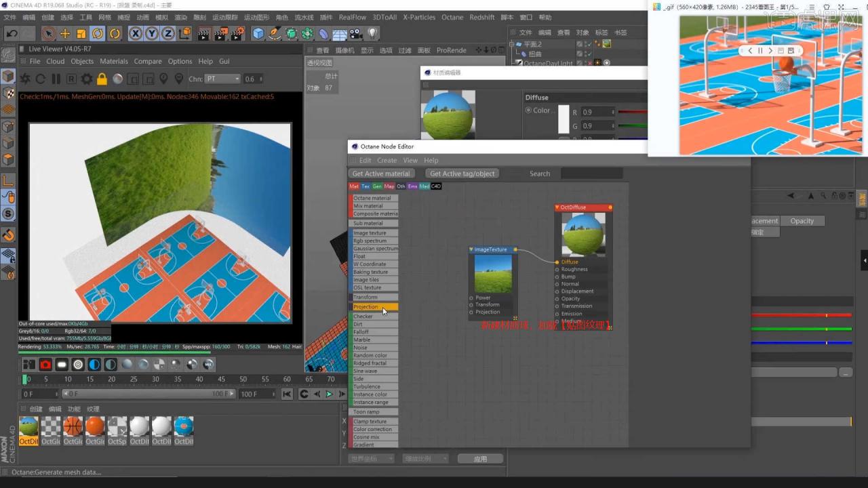Viewport: 868px width, 488px height.
Task: Click the render view clapperboard icon
Action: (x=203, y=33)
